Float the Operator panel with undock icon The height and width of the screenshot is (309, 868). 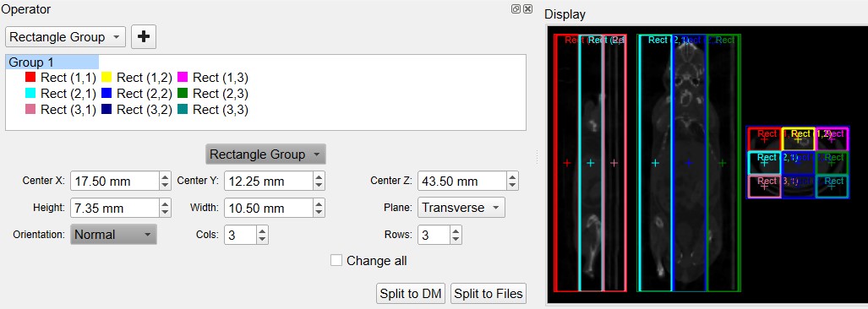click(x=516, y=8)
